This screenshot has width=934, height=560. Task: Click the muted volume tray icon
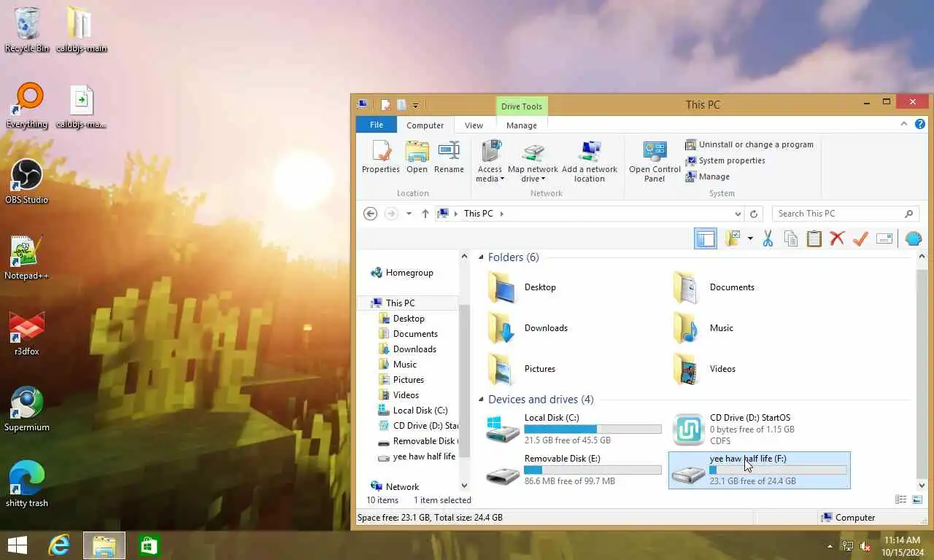[865, 546]
